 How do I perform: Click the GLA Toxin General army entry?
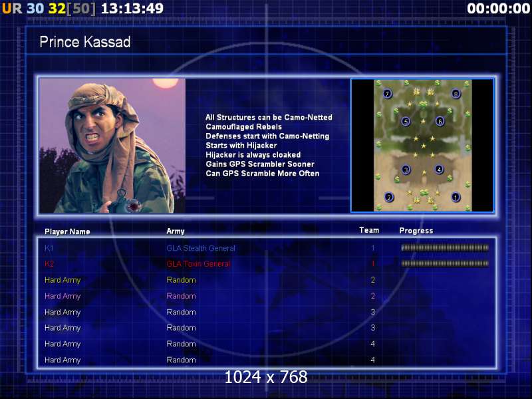(x=198, y=263)
